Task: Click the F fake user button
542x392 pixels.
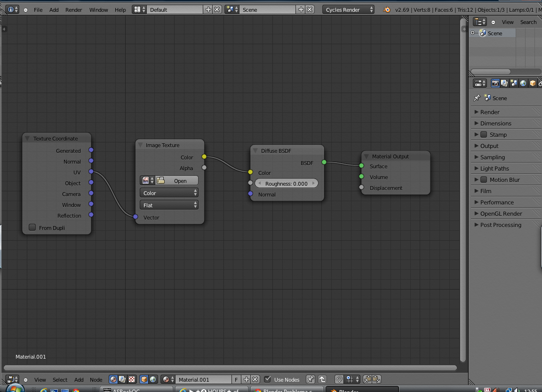Action: coord(236,379)
